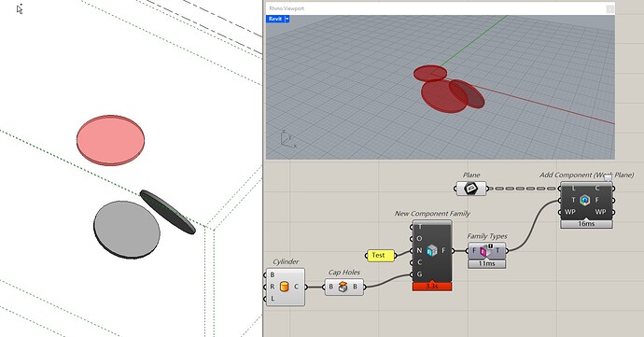
Task: Click the N input of New Component Family
Action: (x=419, y=250)
